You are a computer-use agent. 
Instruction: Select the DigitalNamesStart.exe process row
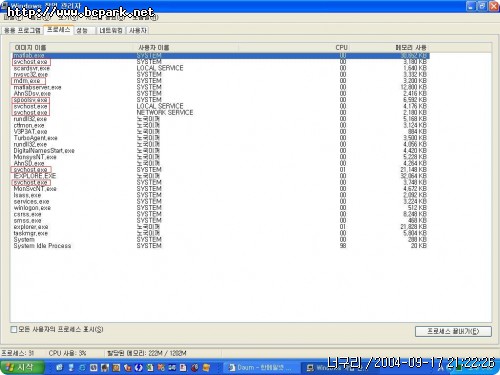pyautogui.click(x=220, y=151)
